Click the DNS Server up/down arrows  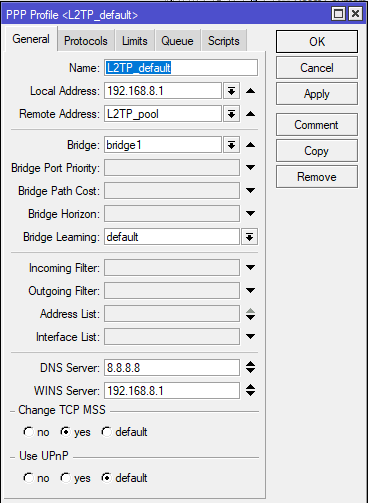tap(250, 367)
